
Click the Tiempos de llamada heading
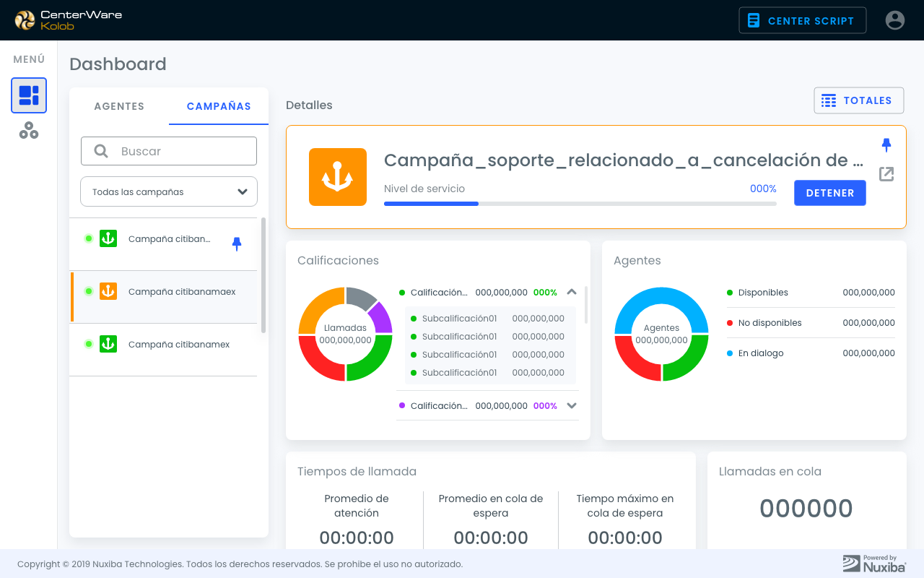pyautogui.click(x=357, y=472)
